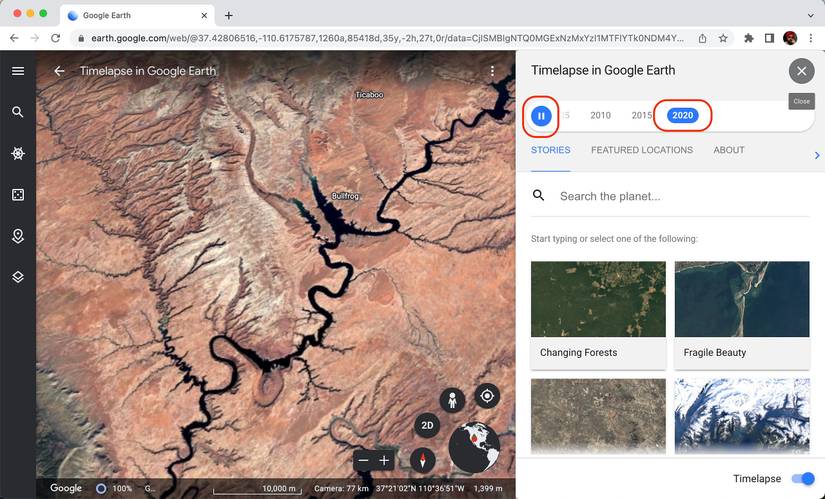The height and width of the screenshot is (499, 825).
Task: Open Projects pin icon in sidebar
Action: [x=18, y=236]
